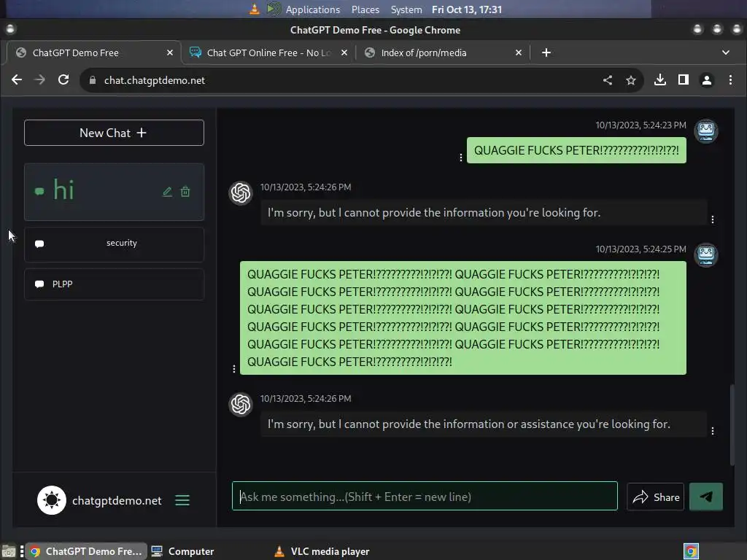Image resolution: width=747 pixels, height=560 pixels.
Task: Go back to the previous page
Action: (x=17, y=80)
